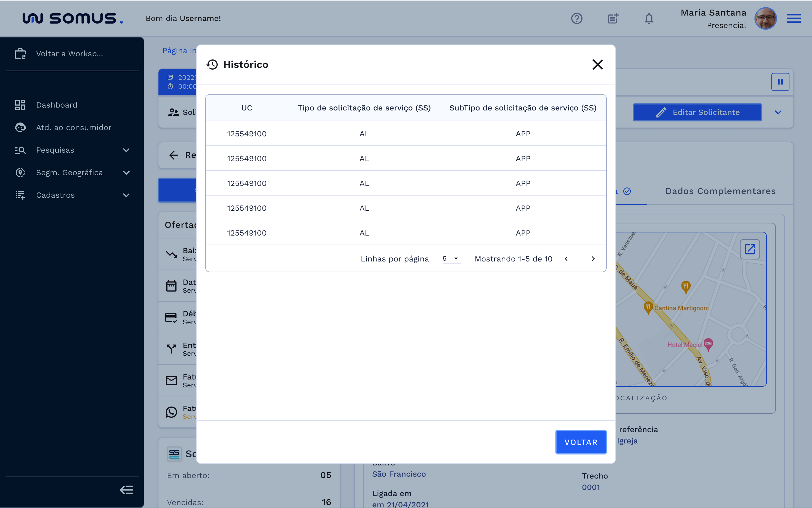Go to the next page of results
Image resolution: width=812 pixels, height=508 pixels.
click(593, 259)
